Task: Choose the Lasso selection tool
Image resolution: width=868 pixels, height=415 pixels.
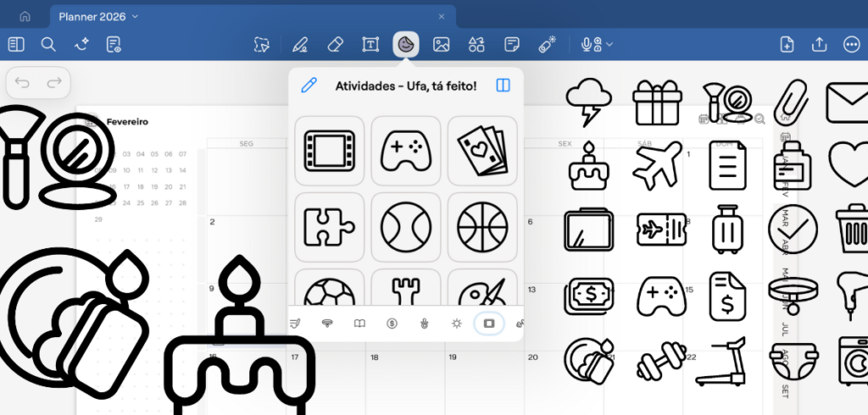Action: pyautogui.click(x=264, y=44)
